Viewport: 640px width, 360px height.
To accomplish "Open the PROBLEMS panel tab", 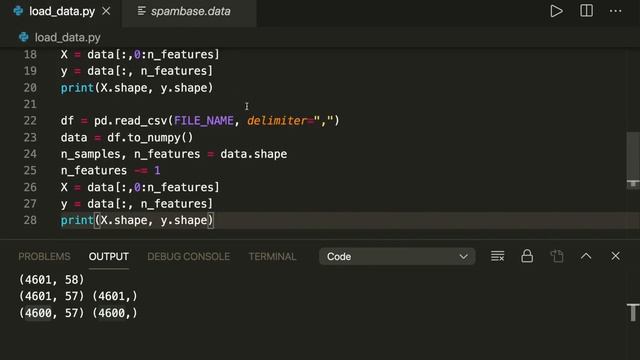I will tap(44, 256).
